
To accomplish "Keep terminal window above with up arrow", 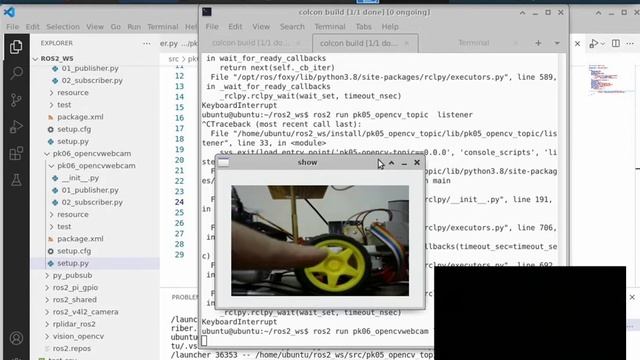I will (522, 13).
